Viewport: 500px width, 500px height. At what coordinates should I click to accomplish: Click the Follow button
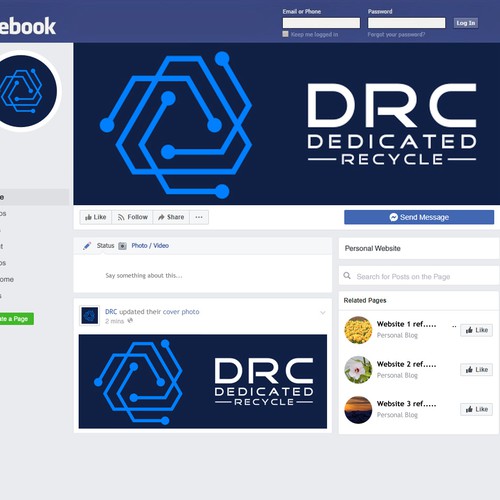[132, 217]
